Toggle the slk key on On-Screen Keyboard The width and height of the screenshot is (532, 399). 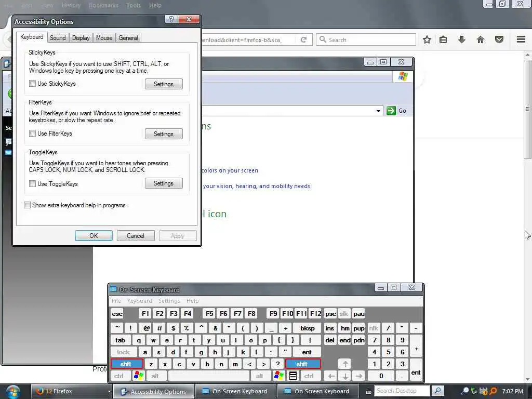pyautogui.click(x=344, y=314)
